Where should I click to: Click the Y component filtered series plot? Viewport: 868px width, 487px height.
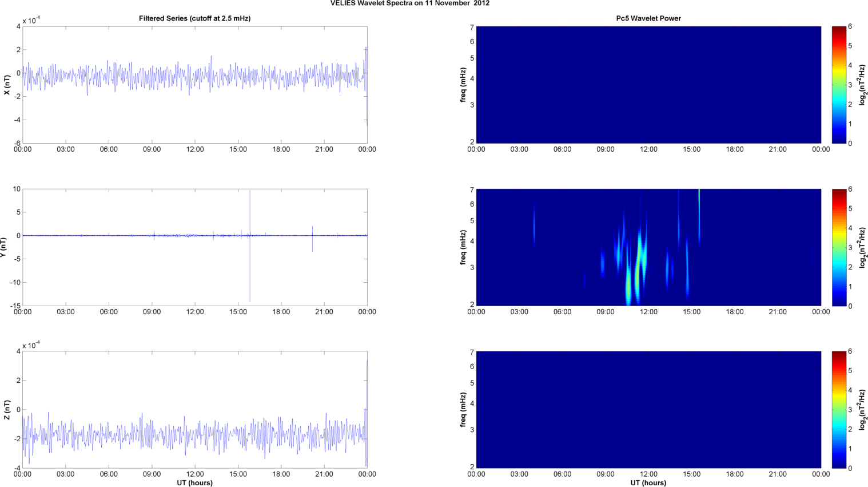(x=195, y=247)
